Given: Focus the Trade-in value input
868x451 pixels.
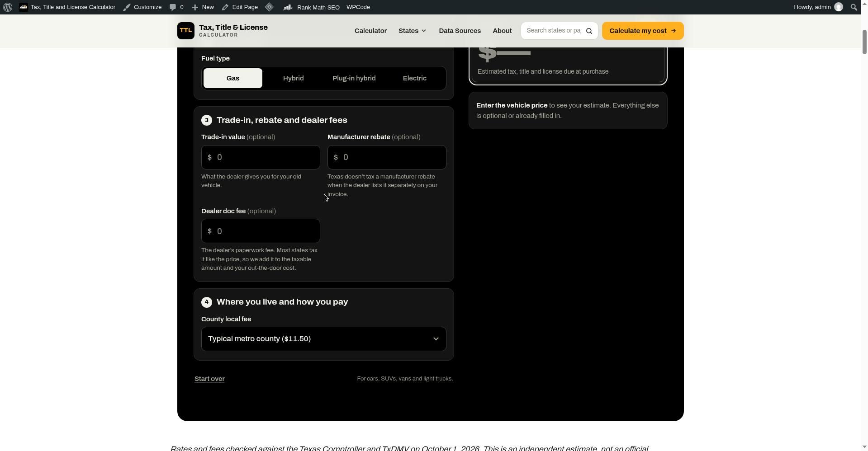Looking at the screenshot, I should pos(261,157).
